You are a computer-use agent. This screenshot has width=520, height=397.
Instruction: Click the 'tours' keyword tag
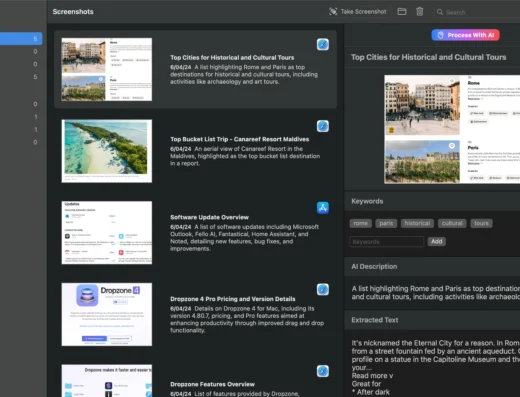[481, 223]
